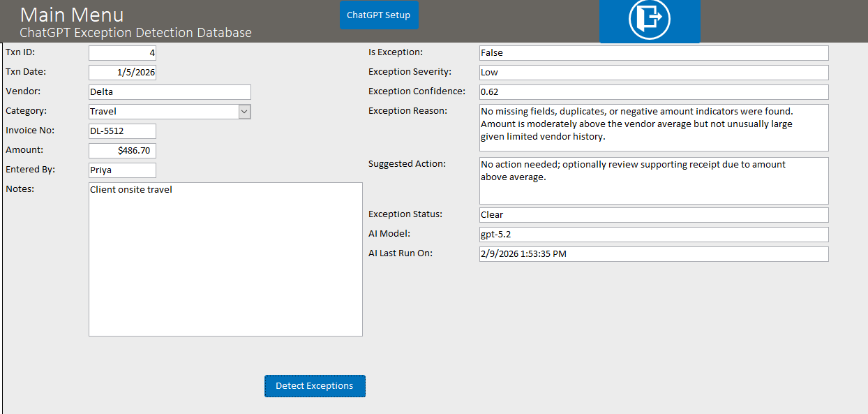
Task: Focus the Exception Confidence field 0.62
Action: (x=653, y=92)
